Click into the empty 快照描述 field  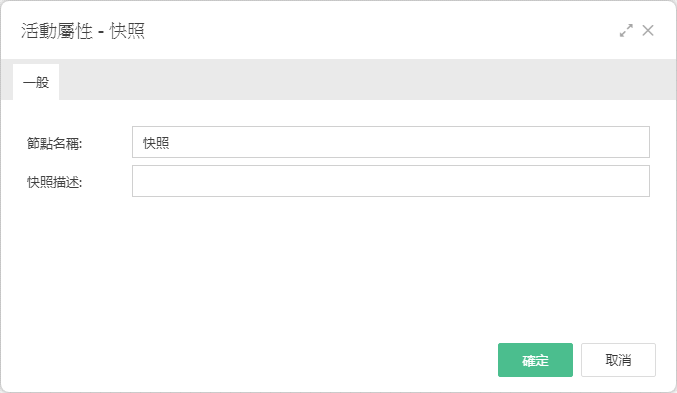pyautogui.click(x=391, y=181)
